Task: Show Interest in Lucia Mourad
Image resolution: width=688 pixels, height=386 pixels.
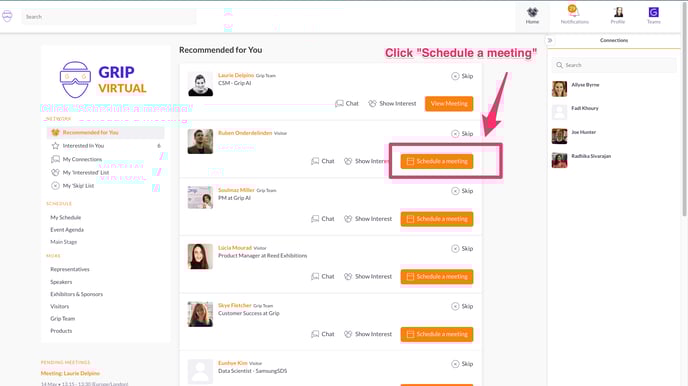Action: point(368,276)
